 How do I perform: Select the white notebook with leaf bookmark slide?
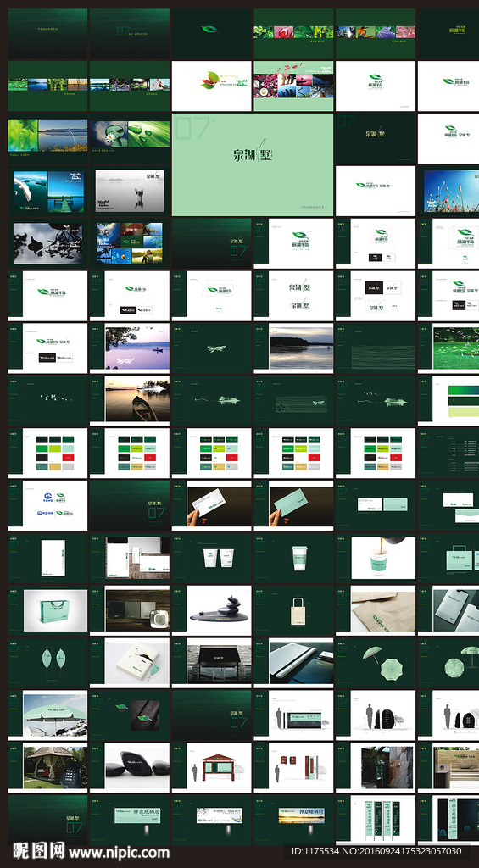point(130,661)
